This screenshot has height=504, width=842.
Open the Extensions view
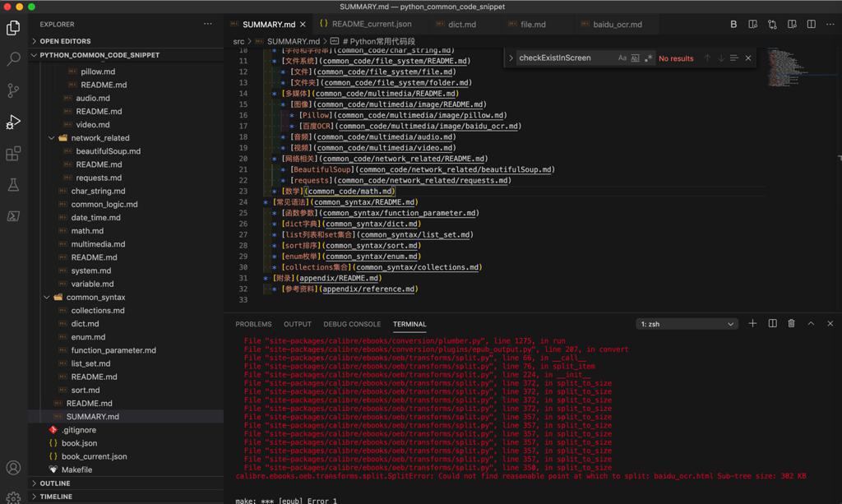click(x=13, y=154)
